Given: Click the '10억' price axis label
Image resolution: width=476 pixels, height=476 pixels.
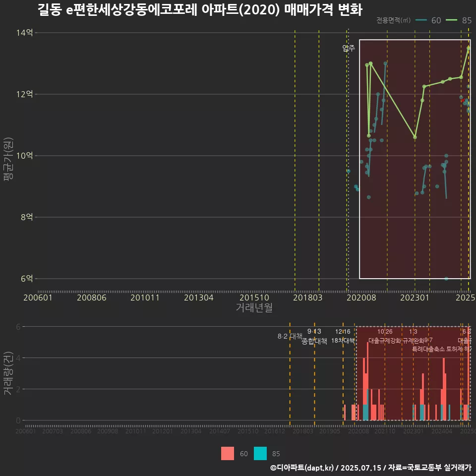Looking at the screenshot, I should (24, 156).
